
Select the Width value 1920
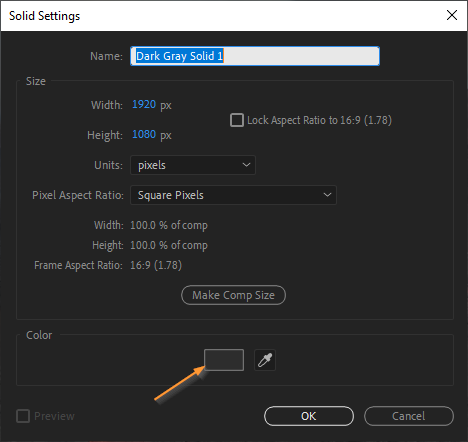tap(144, 104)
